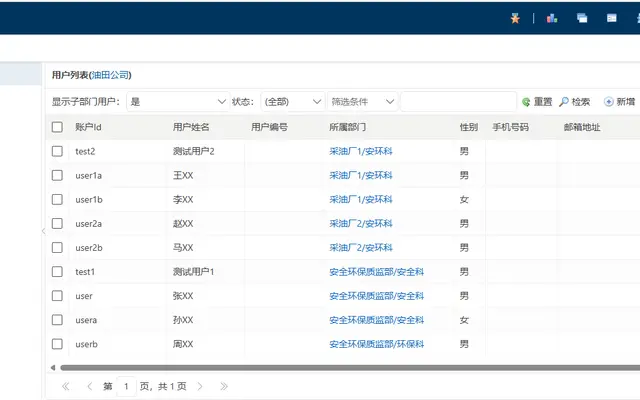Check the box for user1b
640x400 pixels.
(57, 200)
